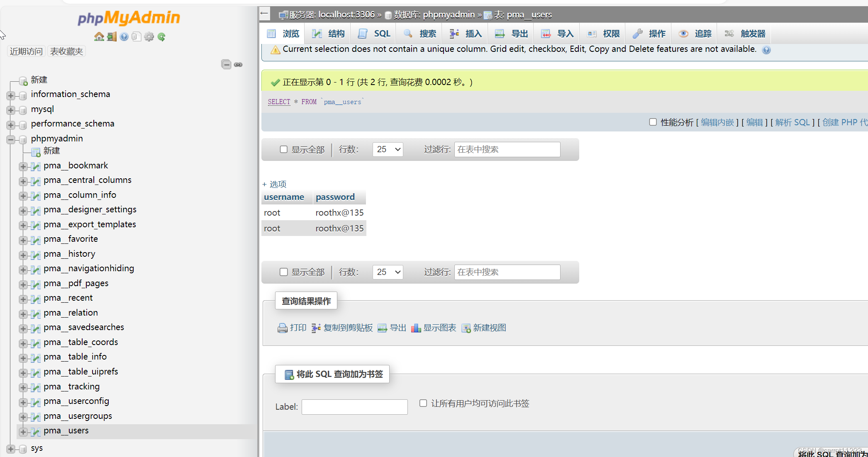Image resolution: width=868 pixels, height=457 pixels.
Task: Click the sys database icon
Action: [23, 449]
